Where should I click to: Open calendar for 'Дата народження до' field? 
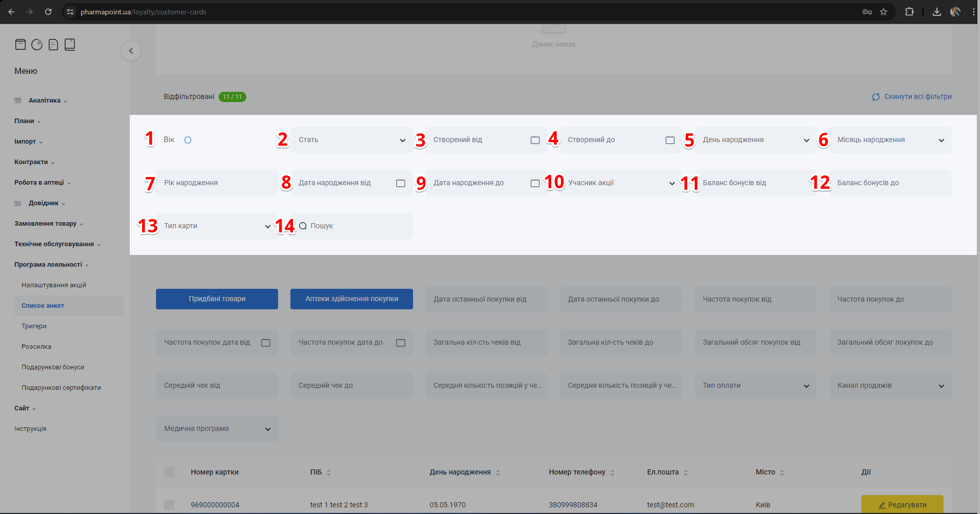point(535,183)
